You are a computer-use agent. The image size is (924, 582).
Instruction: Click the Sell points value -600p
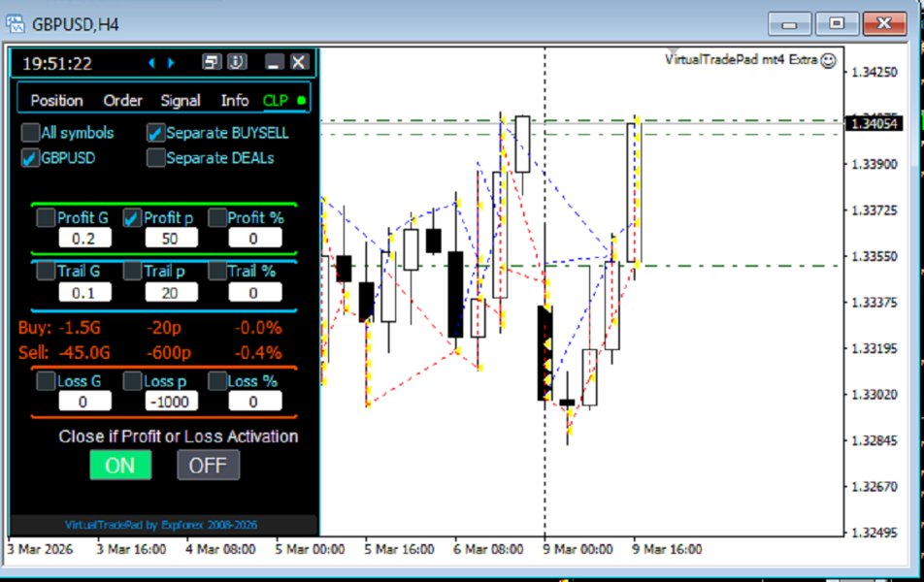point(169,353)
